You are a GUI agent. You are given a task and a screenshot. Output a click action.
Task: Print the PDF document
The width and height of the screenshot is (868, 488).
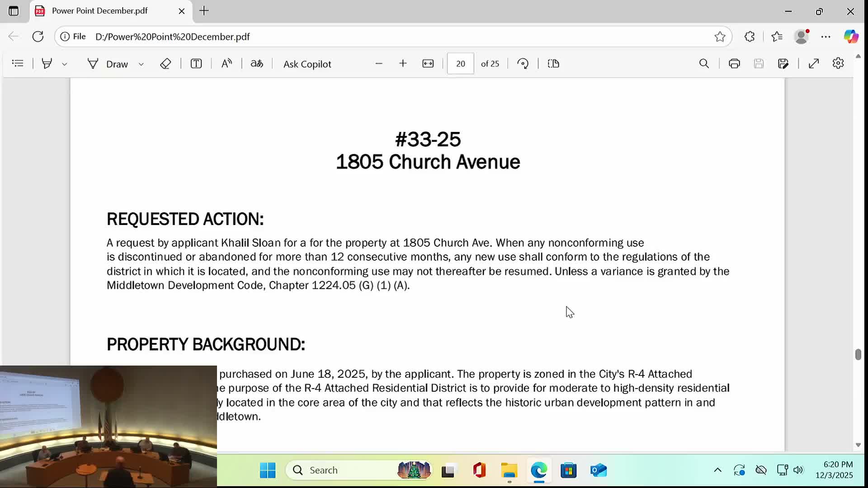coord(734,63)
